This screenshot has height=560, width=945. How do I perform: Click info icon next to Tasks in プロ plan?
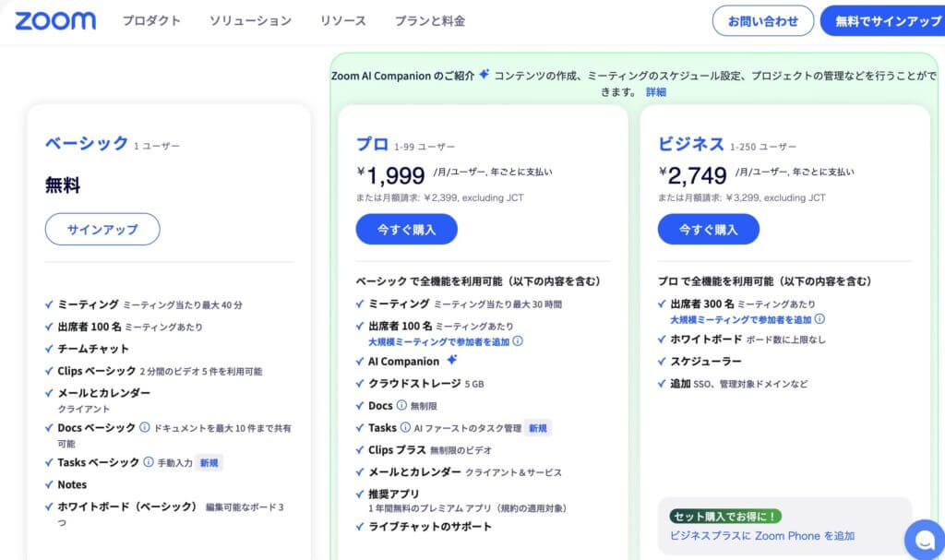(406, 427)
